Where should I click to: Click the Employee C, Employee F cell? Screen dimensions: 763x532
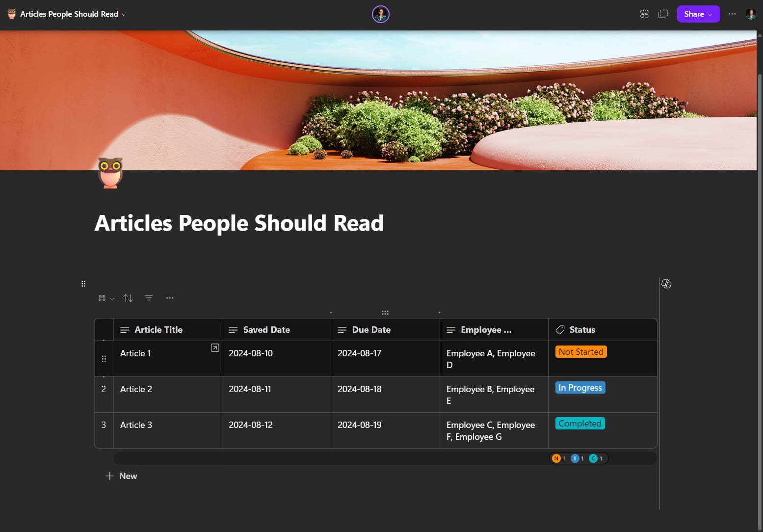[x=494, y=430]
